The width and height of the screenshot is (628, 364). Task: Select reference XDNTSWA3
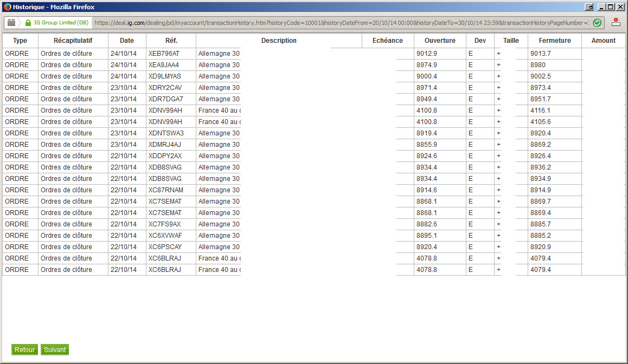pos(166,133)
